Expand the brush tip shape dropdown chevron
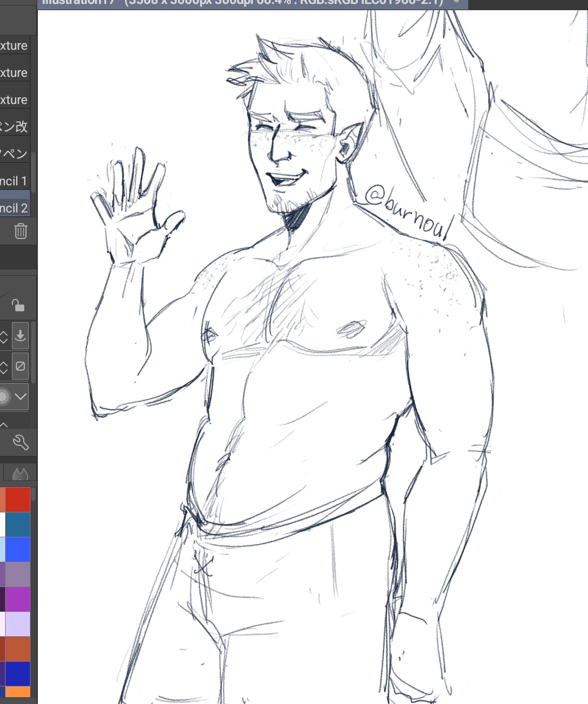Viewport: 588px width, 704px height. tap(21, 397)
